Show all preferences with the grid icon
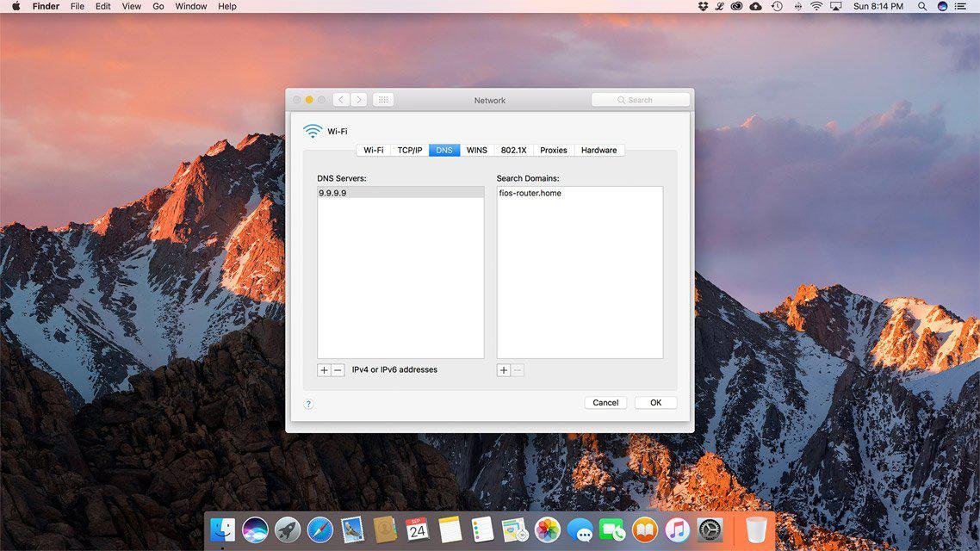This screenshot has height=551, width=980. [383, 100]
